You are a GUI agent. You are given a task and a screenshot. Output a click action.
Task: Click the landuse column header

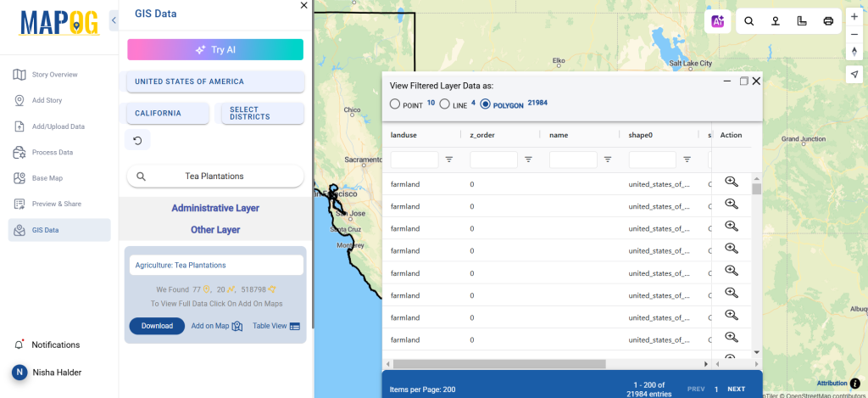point(403,135)
